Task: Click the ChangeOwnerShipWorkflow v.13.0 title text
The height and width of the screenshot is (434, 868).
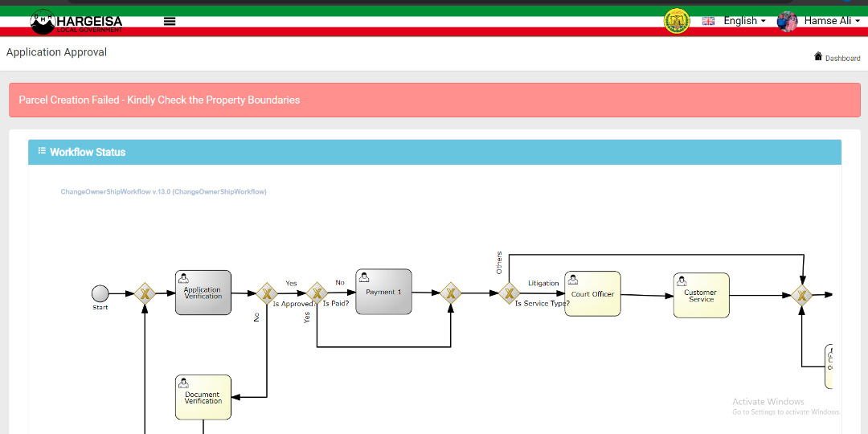Action: coord(163,192)
